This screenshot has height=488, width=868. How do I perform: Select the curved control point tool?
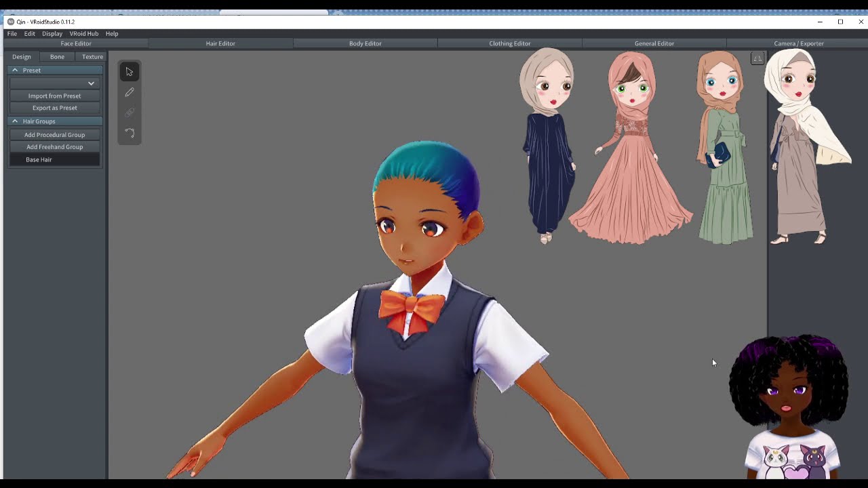click(130, 133)
